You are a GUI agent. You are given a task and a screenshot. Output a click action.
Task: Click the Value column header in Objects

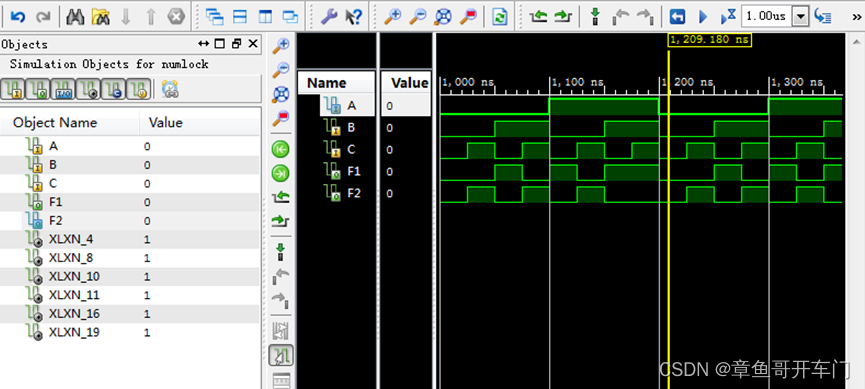165,122
